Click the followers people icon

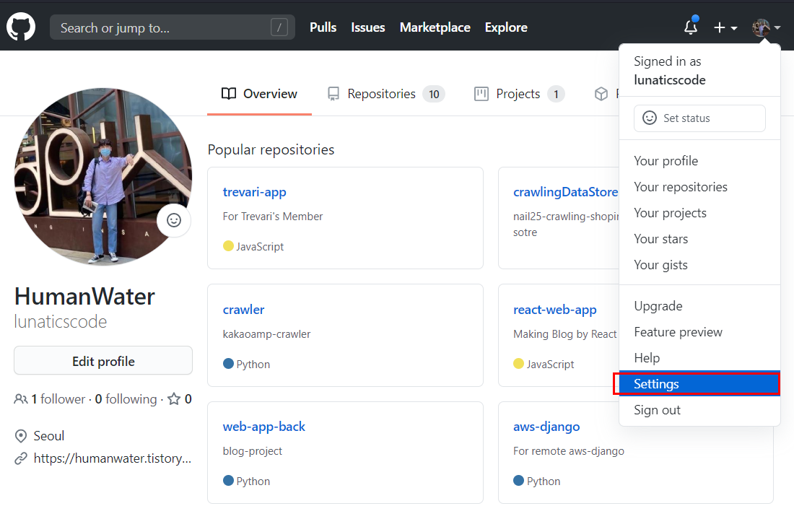[21, 399]
